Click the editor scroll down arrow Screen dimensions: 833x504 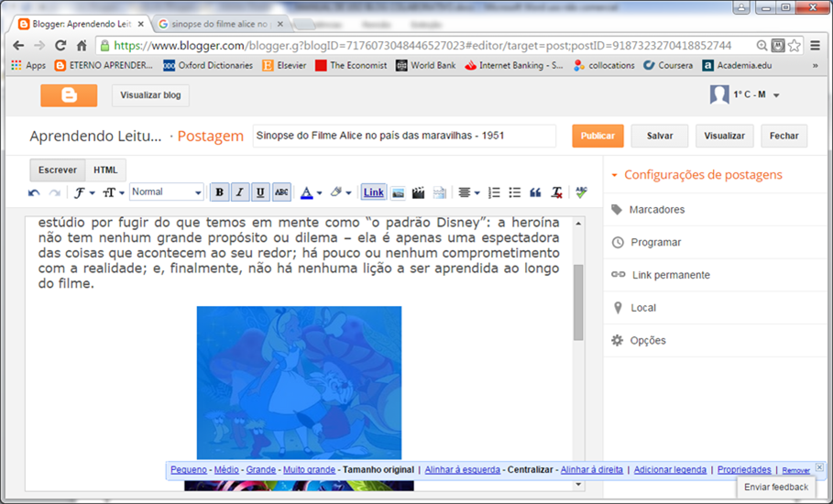tap(578, 485)
